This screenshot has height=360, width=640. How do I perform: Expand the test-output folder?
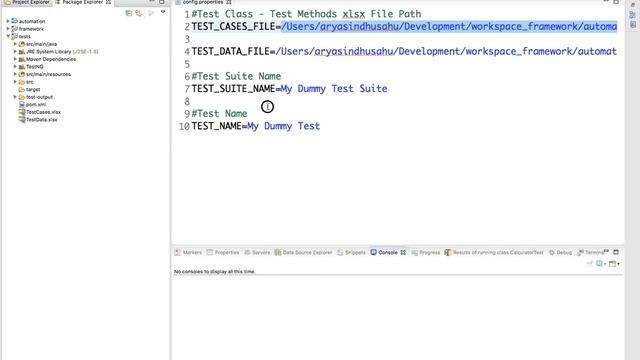[x=15, y=97]
